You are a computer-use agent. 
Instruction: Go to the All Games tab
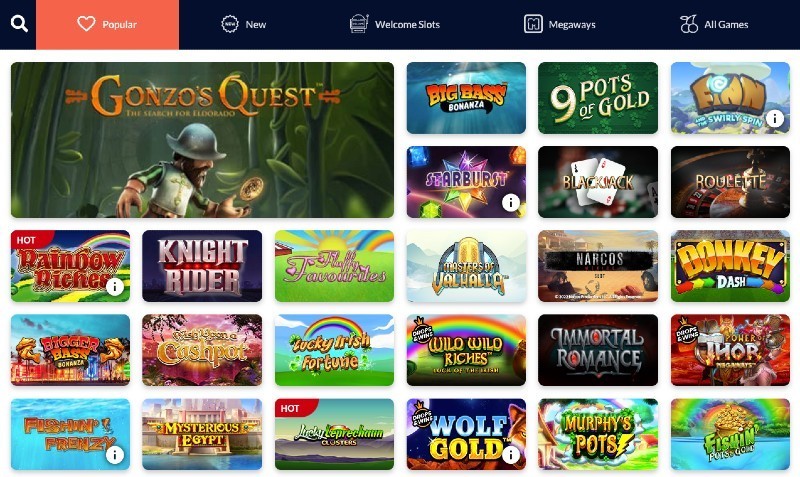point(714,24)
